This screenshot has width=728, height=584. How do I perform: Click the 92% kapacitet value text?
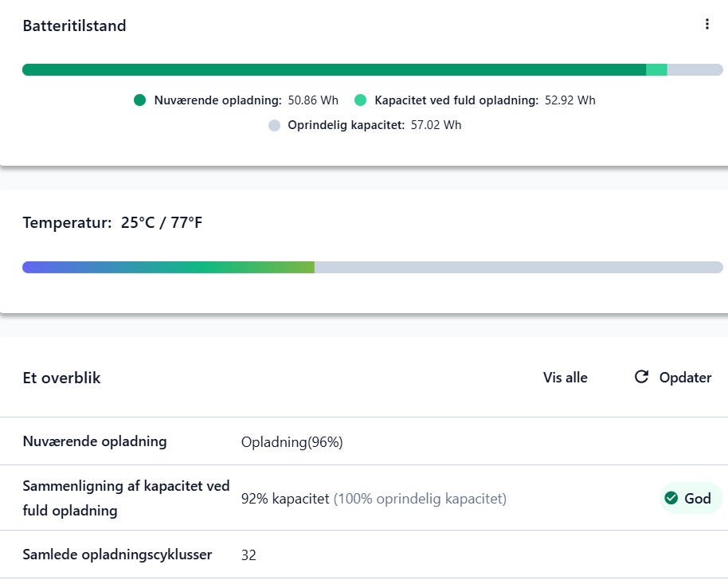coord(285,499)
